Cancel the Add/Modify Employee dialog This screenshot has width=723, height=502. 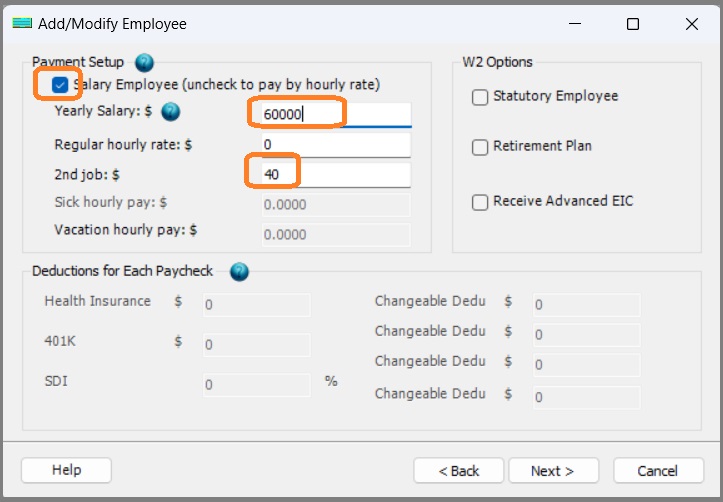(x=658, y=471)
